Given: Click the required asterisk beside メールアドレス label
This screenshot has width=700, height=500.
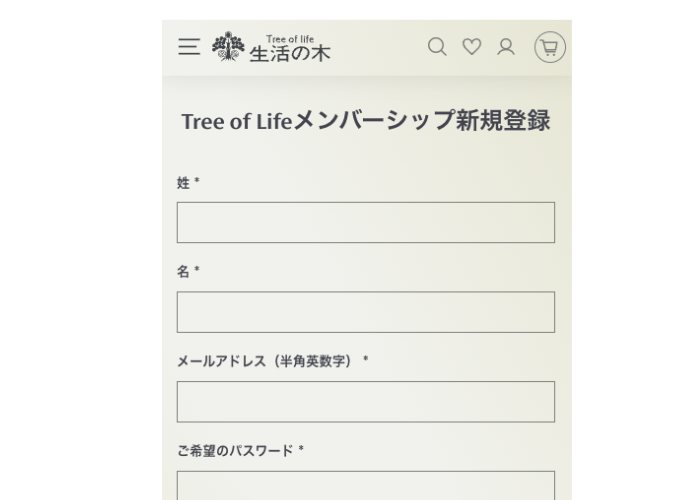Looking at the screenshot, I should click(366, 360).
